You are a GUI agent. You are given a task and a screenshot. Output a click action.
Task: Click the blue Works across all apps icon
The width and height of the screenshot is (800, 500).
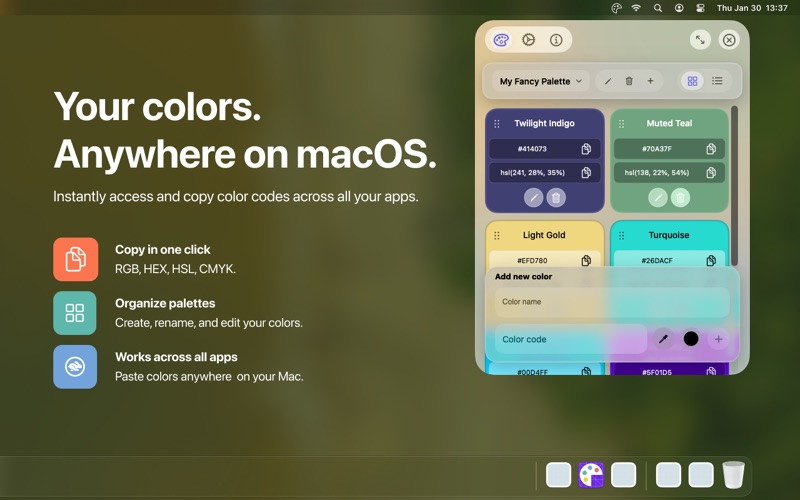pyautogui.click(x=75, y=367)
